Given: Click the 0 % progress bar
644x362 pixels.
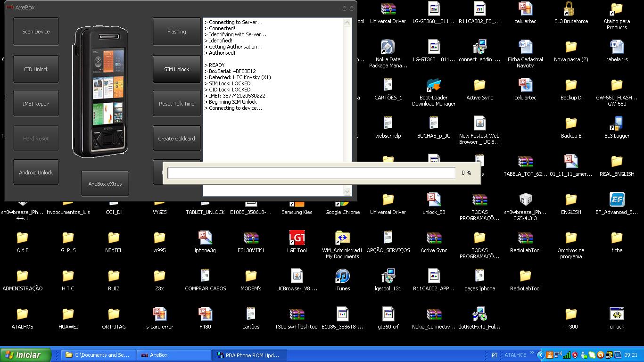Looking at the screenshot, I should point(312,173).
